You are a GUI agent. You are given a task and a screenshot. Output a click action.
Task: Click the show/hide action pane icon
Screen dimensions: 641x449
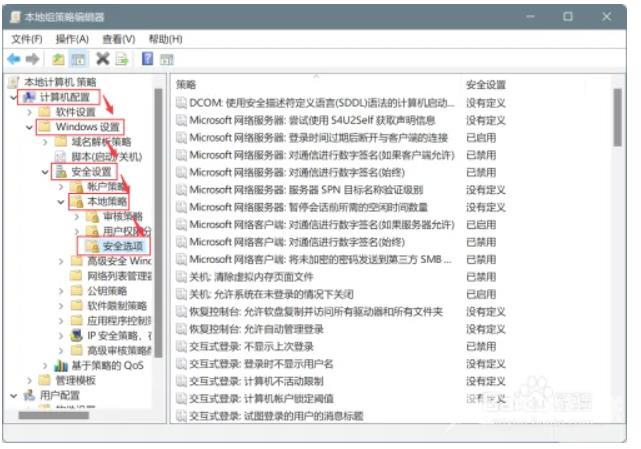[167, 60]
